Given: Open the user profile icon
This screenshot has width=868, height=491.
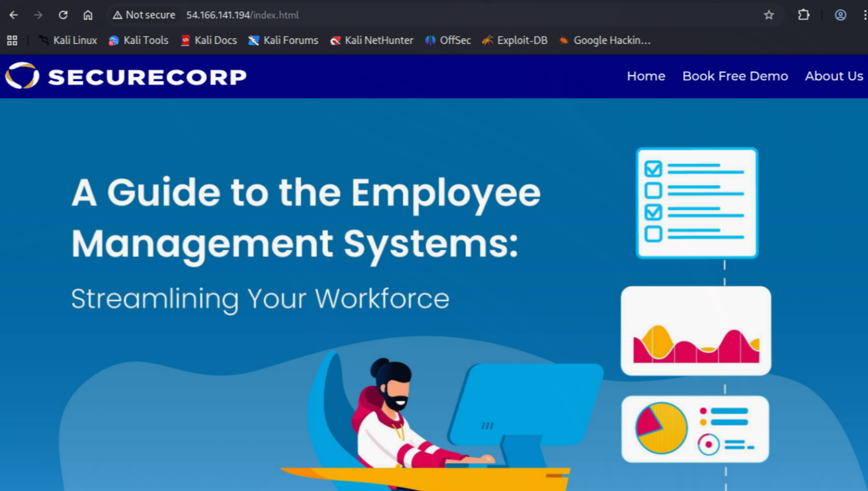Looking at the screenshot, I should 840,15.
